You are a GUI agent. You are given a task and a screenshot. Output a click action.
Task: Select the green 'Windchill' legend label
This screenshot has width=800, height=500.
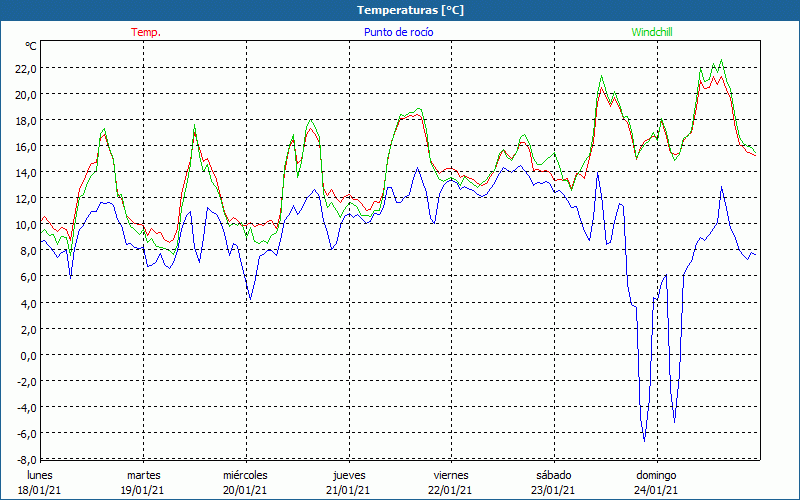(x=652, y=32)
